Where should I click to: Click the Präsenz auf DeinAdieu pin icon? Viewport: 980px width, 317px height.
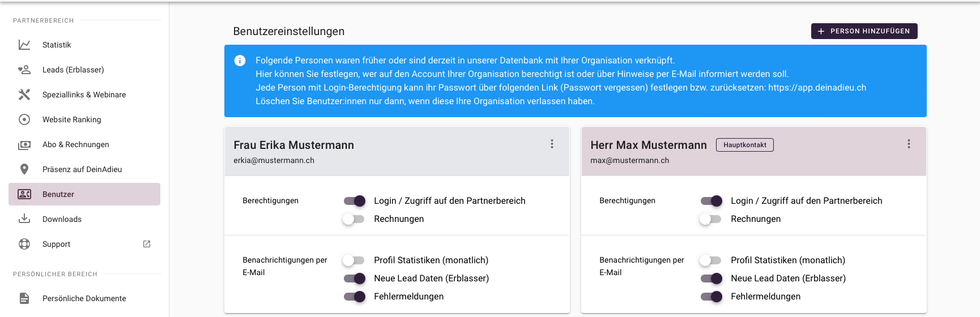pyautogui.click(x=24, y=169)
